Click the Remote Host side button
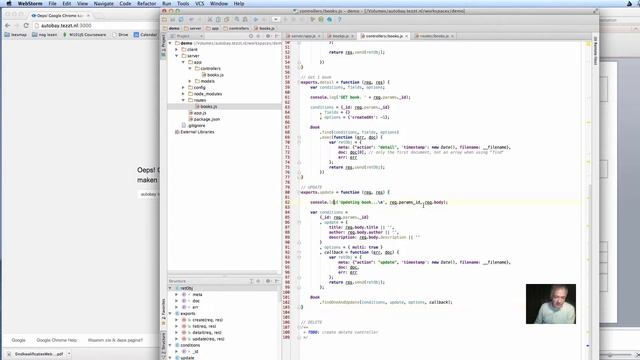The width and height of the screenshot is (640, 360). (x=595, y=51)
